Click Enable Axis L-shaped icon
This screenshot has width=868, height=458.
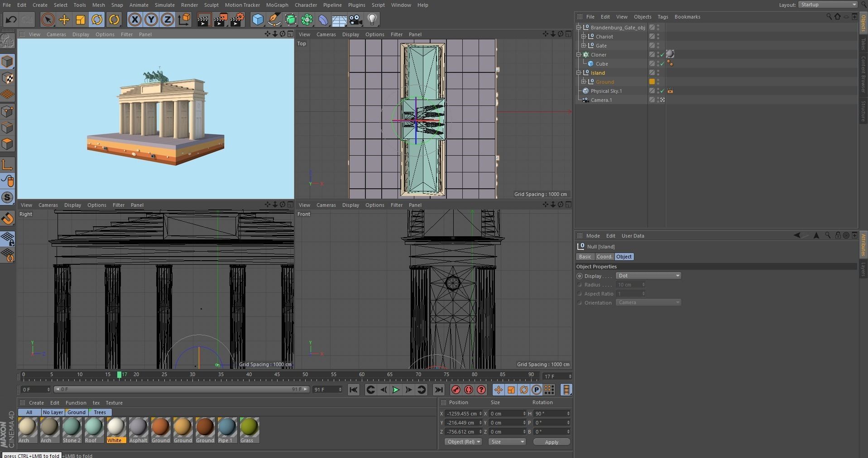(8, 164)
